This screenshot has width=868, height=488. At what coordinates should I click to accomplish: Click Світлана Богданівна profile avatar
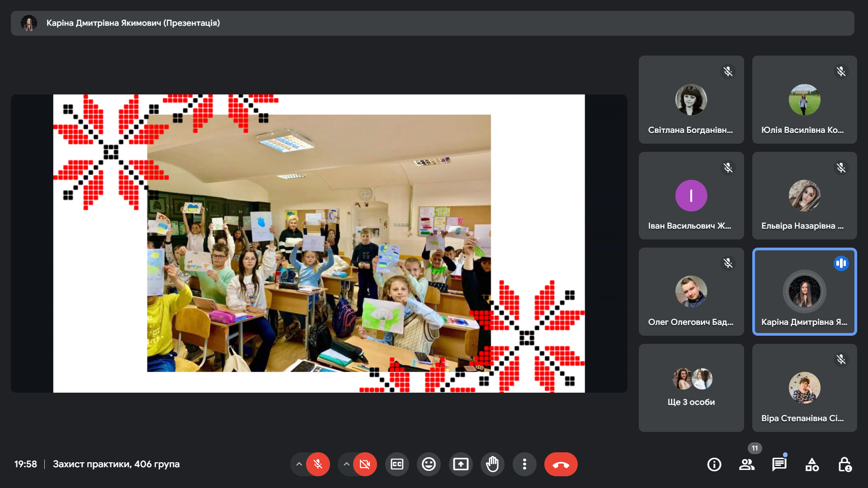pyautogui.click(x=691, y=99)
